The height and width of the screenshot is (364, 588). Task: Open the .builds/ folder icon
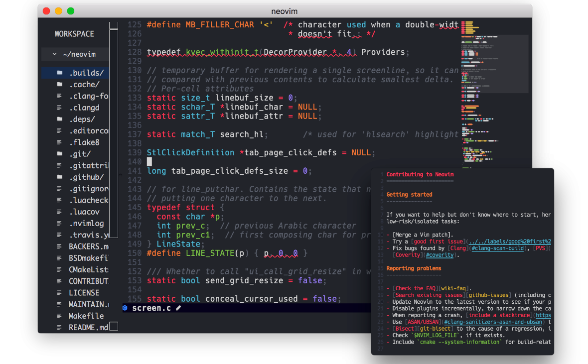(x=60, y=73)
